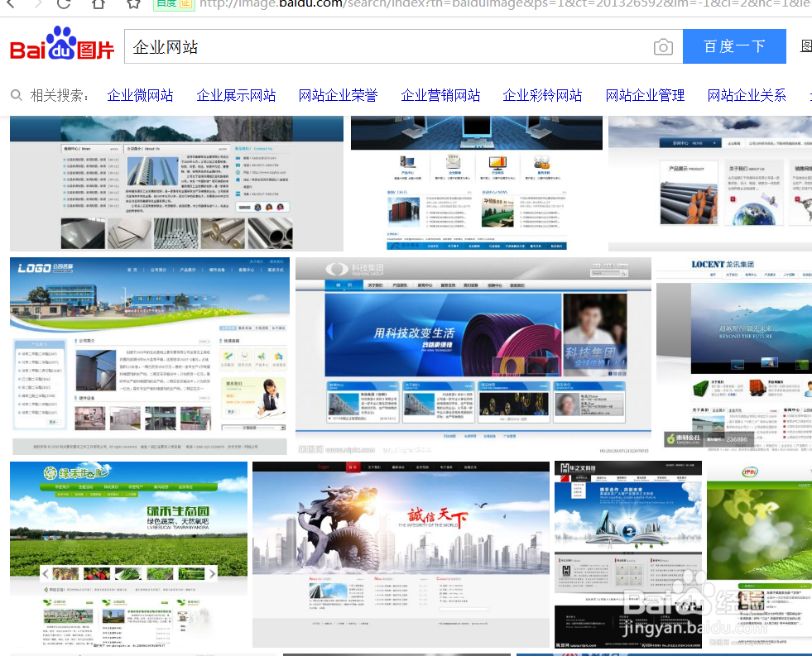Open related search 企业彩铃网站
The width and height of the screenshot is (812, 656).
[542, 95]
